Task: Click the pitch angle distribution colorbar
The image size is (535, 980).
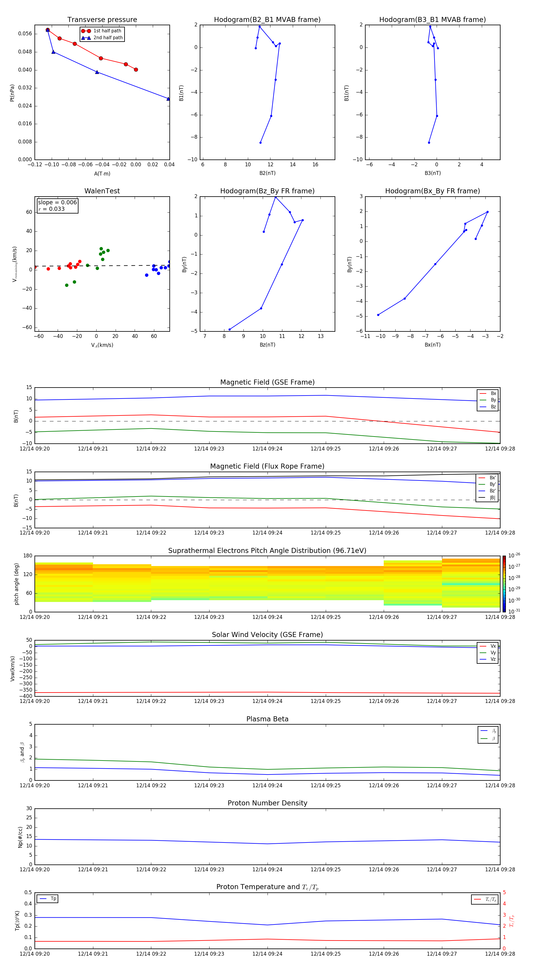Action: coord(504,584)
